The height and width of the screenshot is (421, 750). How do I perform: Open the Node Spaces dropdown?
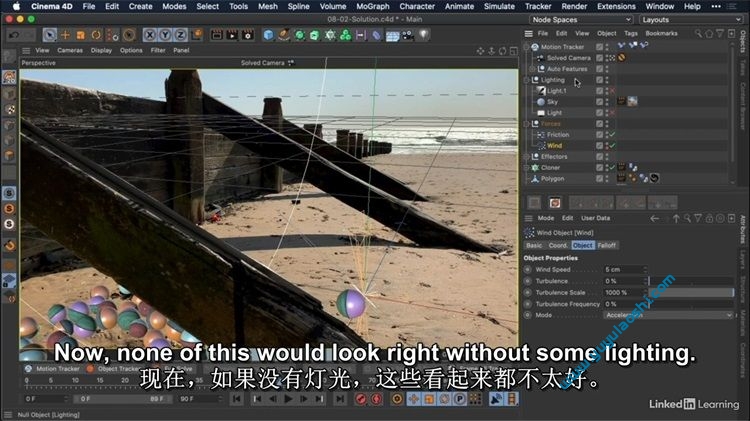coord(581,20)
